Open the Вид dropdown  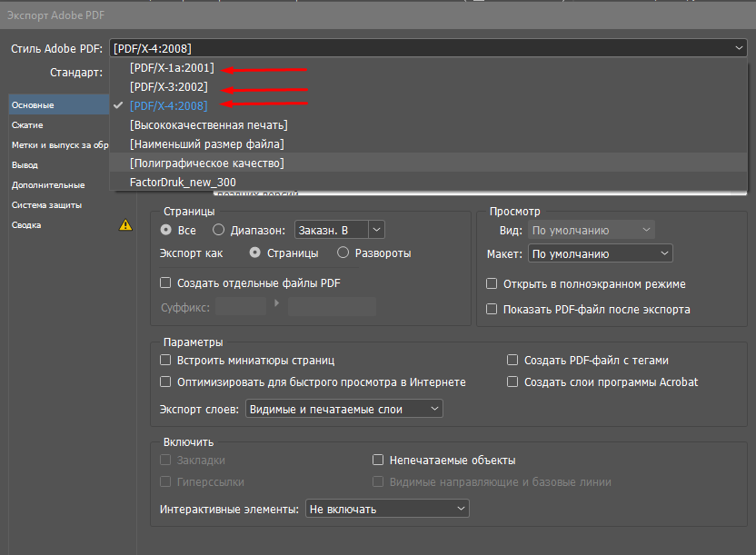[x=592, y=231]
